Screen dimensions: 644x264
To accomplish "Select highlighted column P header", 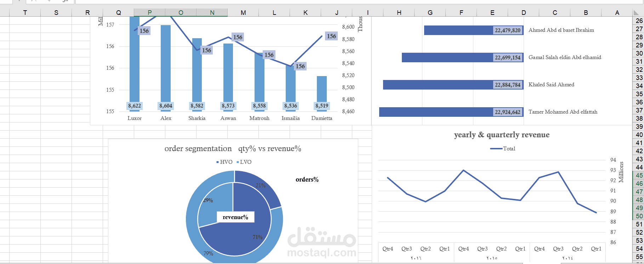I will [x=150, y=13].
